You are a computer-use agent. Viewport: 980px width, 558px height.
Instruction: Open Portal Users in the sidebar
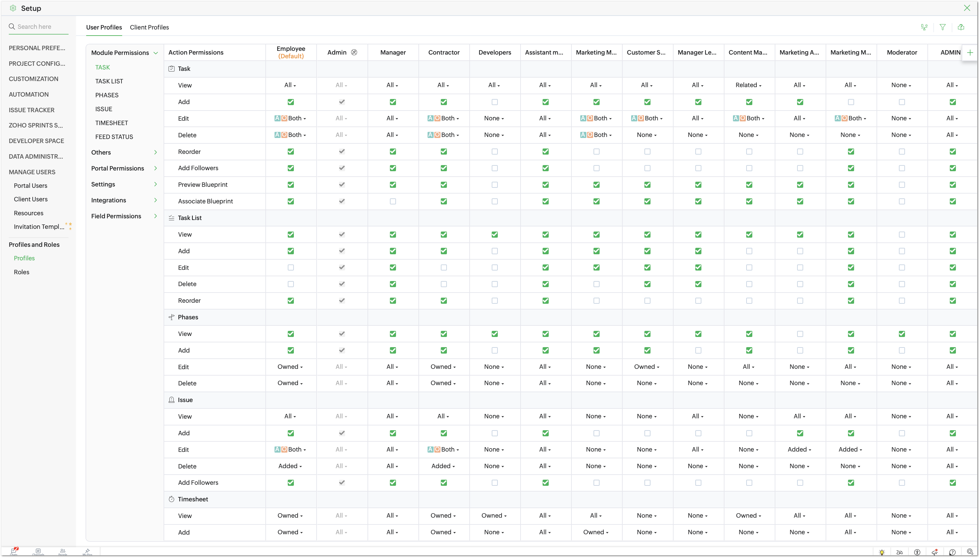point(30,185)
